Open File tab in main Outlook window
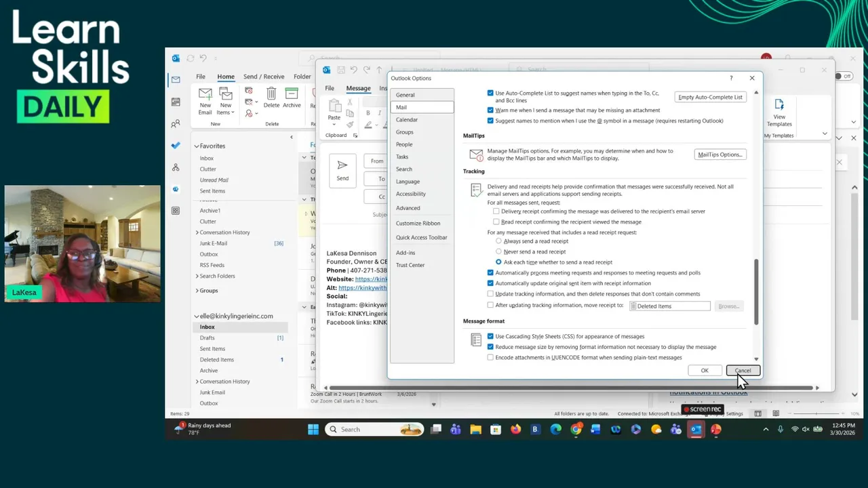Screen dimensions: 868x488 201,77
